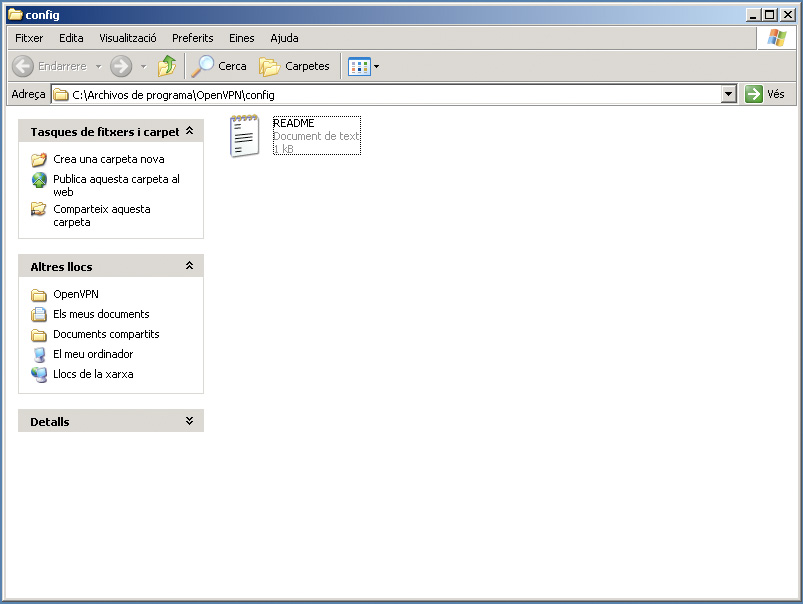Close the config window
Image resolution: width=803 pixels, height=604 pixels.
pos(788,15)
